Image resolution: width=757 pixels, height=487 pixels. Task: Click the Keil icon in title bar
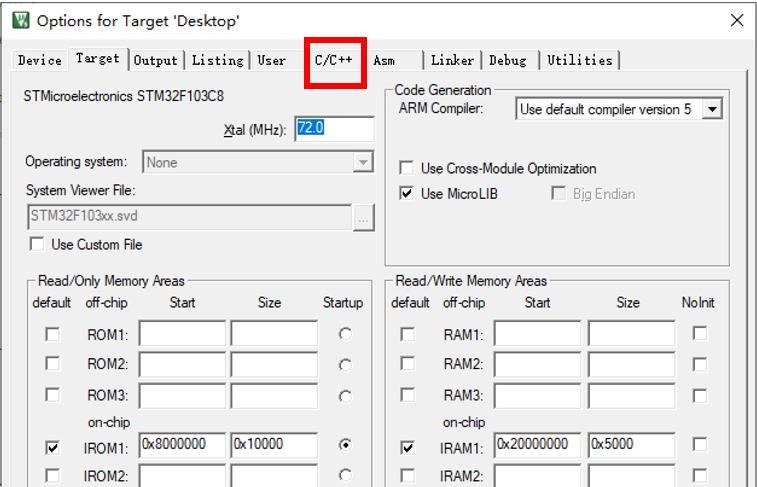(x=20, y=20)
